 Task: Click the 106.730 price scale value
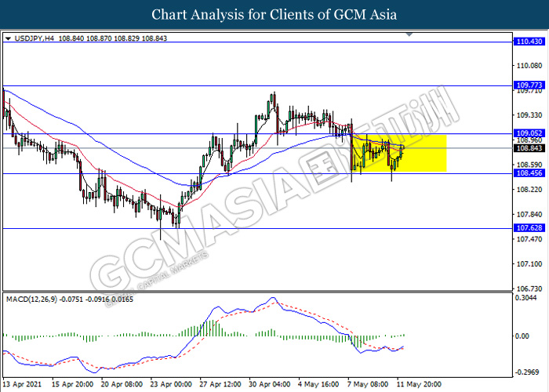click(529, 289)
